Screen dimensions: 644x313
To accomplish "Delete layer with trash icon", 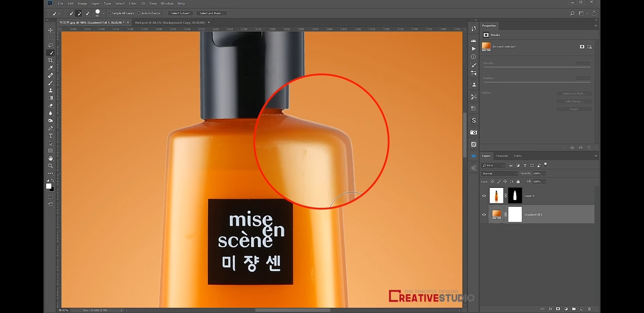I will (x=590, y=309).
